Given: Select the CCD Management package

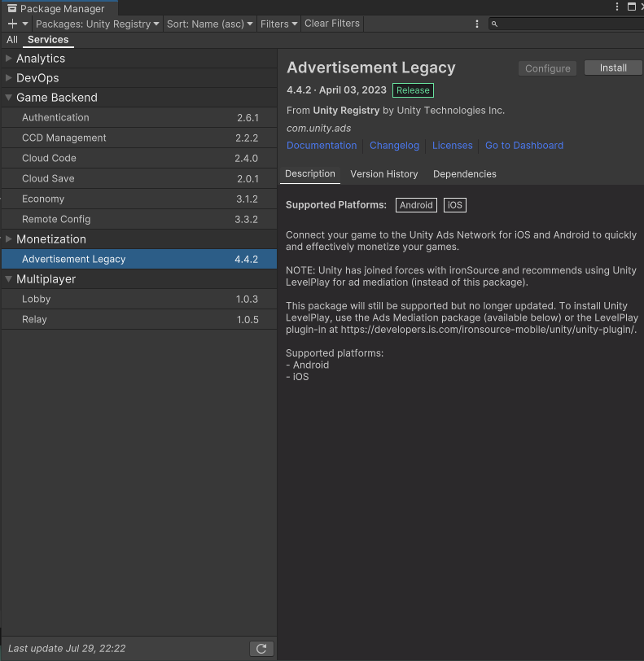Looking at the screenshot, I should [x=138, y=138].
